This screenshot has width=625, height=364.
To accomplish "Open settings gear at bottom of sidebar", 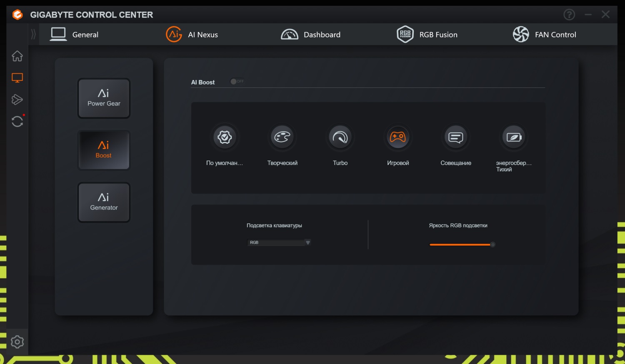I will click(17, 342).
